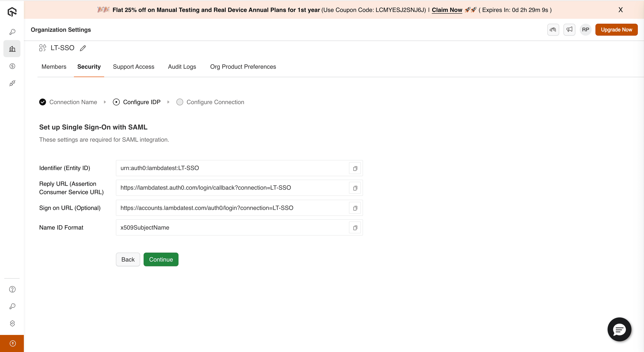
Task: Open the Access Keys sidebar icon
Action: pyautogui.click(x=12, y=32)
